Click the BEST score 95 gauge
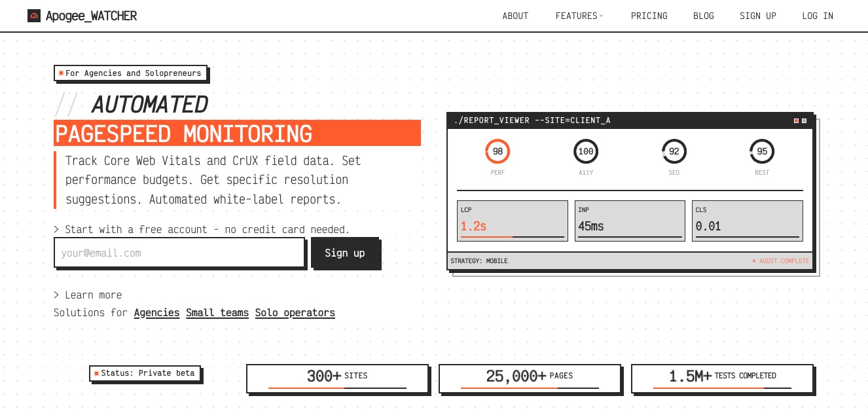 (x=762, y=152)
